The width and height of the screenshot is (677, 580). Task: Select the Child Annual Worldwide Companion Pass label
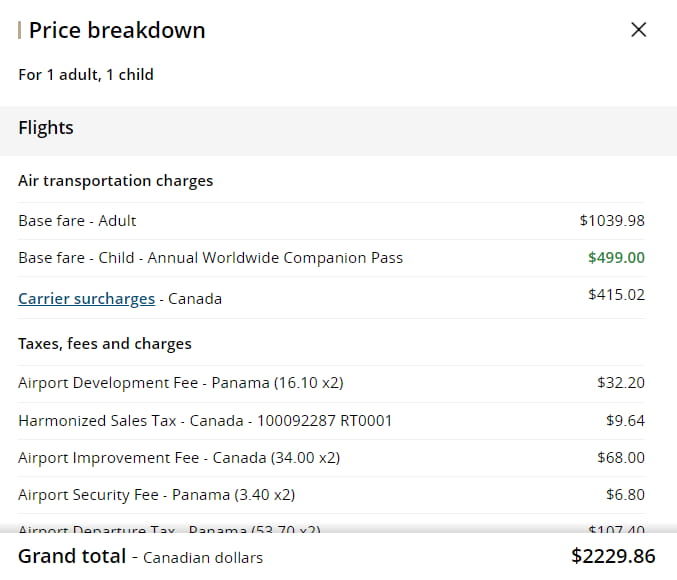(x=210, y=258)
